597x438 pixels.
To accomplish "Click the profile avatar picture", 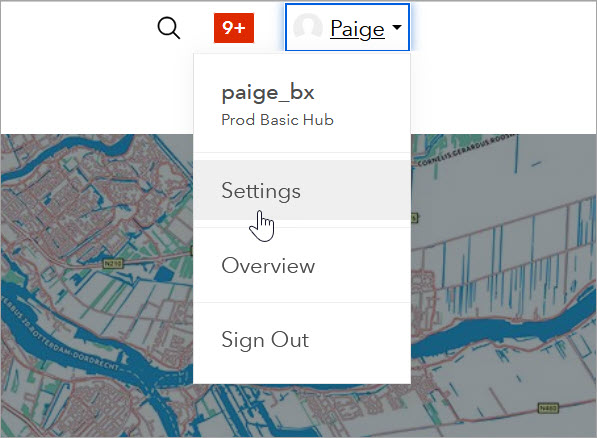I will tap(308, 27).
